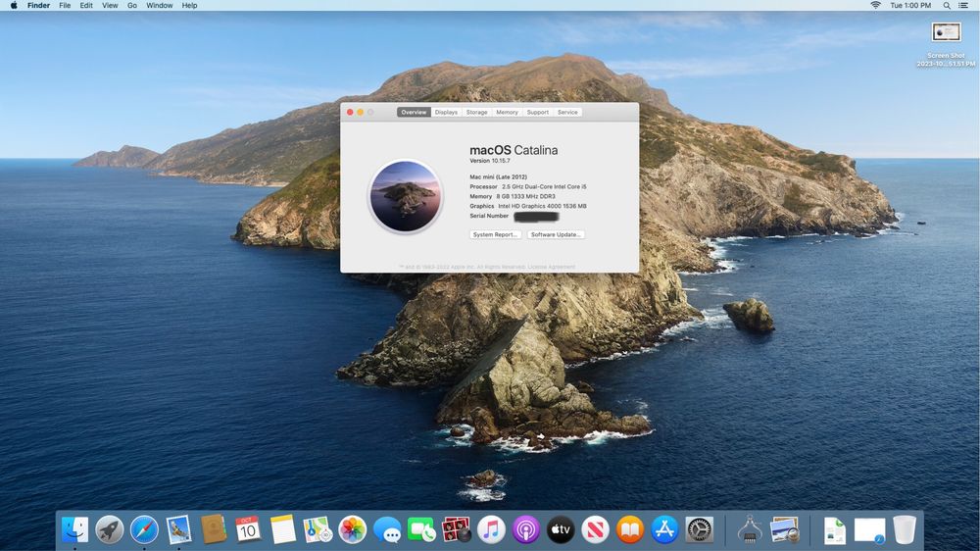Open News app in Dock
980x551 pixels.
pyautogui.click(x=595, y=529)
